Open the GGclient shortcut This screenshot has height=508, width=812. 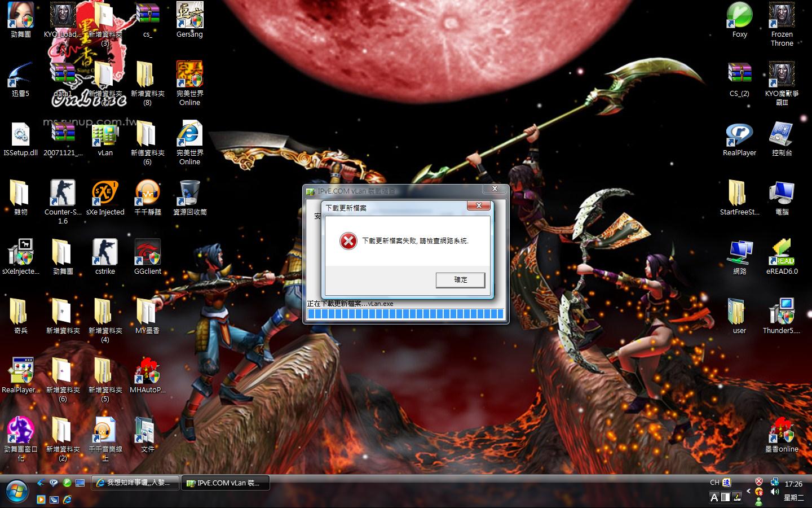(x=148, y=257)
